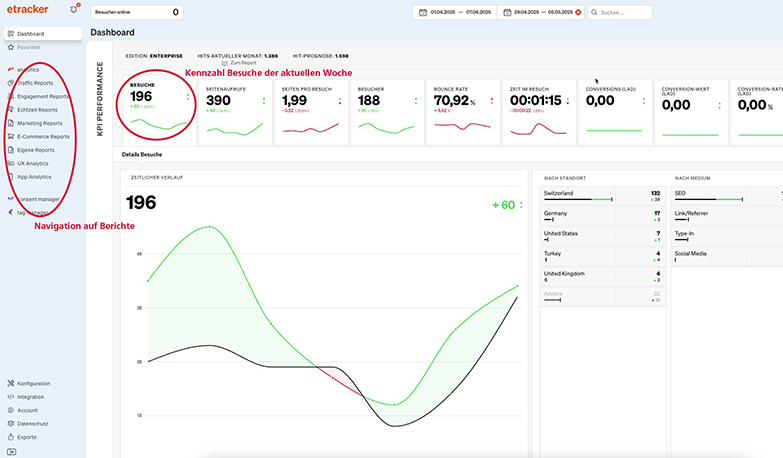
Task: Click the Datenschutz shield icon
Action: pos(11,424)
